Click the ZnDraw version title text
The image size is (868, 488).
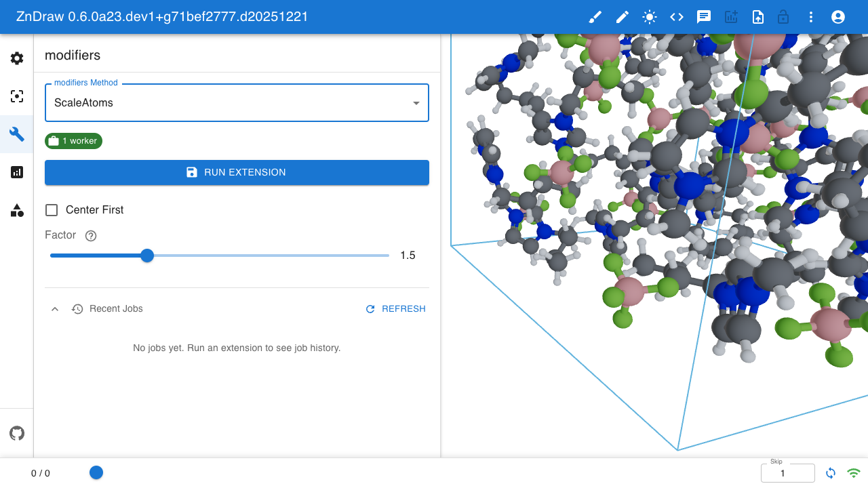(163, 17)
